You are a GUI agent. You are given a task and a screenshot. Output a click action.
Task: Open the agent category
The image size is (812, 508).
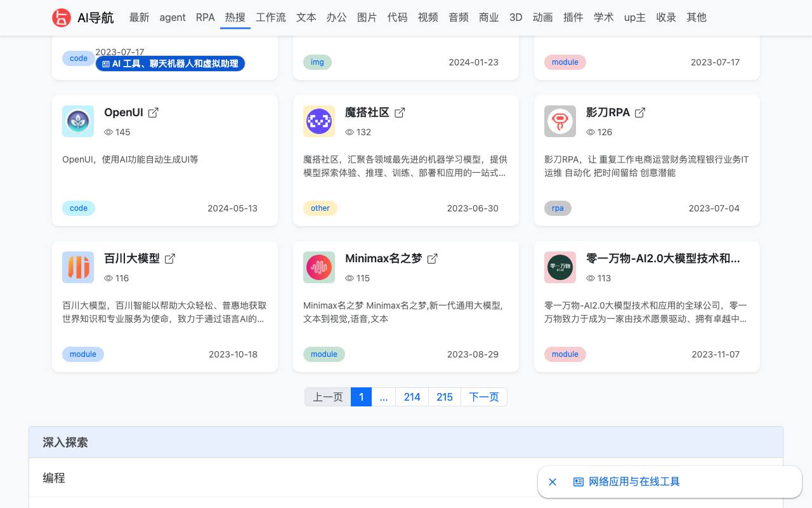pyautogui.click(x=173, y=18)
